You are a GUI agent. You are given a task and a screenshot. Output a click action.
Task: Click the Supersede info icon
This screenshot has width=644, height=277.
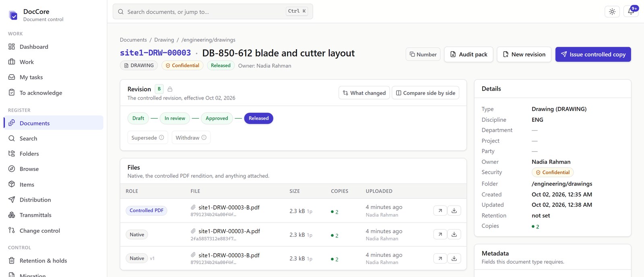click(x=161, y=137)
